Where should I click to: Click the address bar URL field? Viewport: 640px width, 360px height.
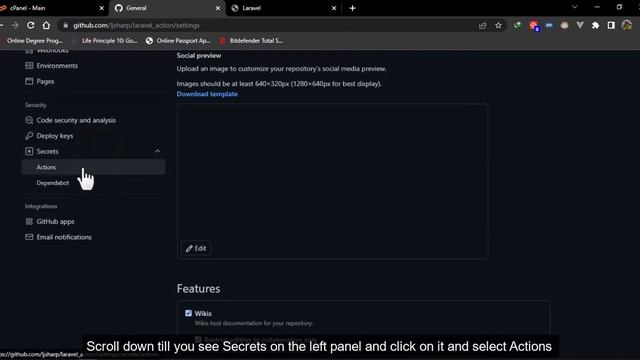tap(269, 25)
